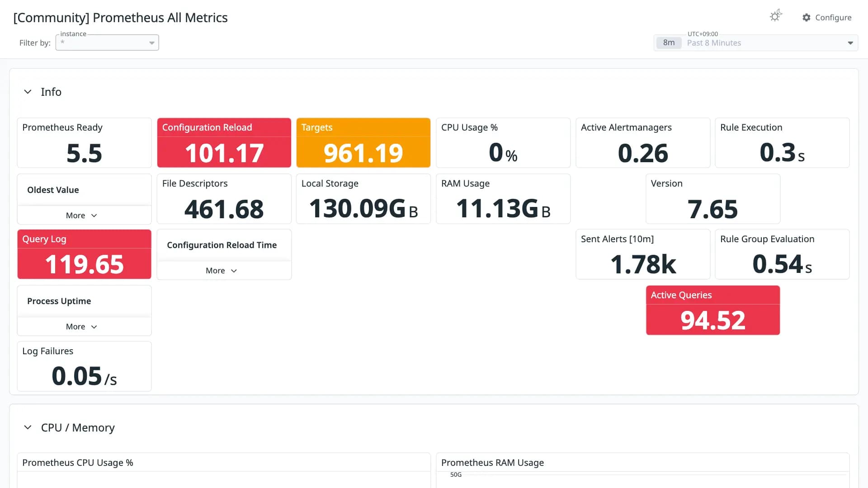
Task: Expand More under Process Uptime
Action: point(81,327)
